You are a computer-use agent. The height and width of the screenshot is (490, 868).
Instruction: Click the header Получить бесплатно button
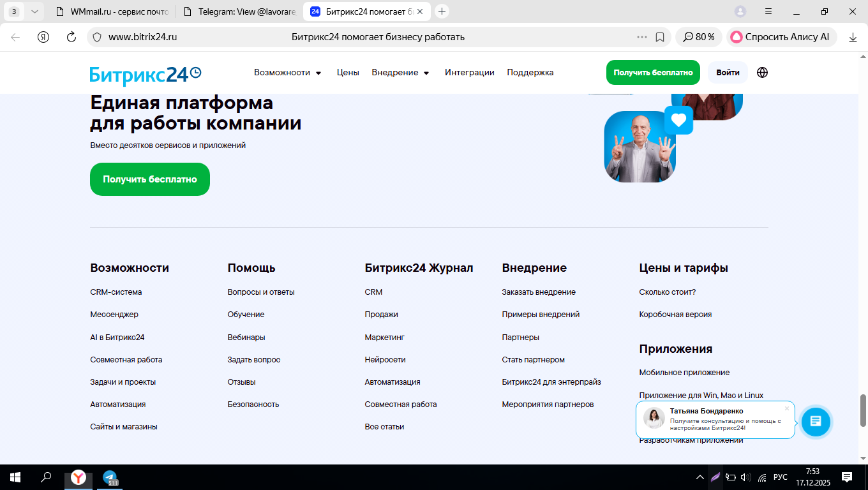click(x=653, y=73)
